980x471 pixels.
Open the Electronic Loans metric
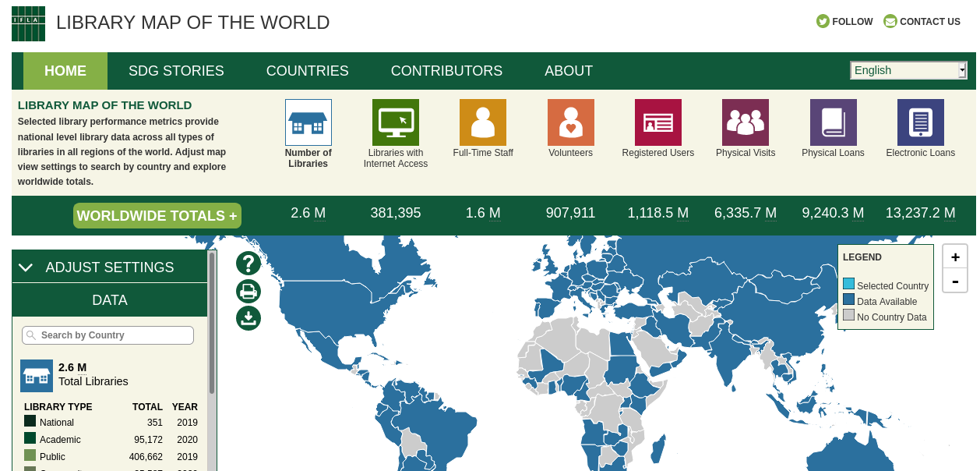point(920,122)
